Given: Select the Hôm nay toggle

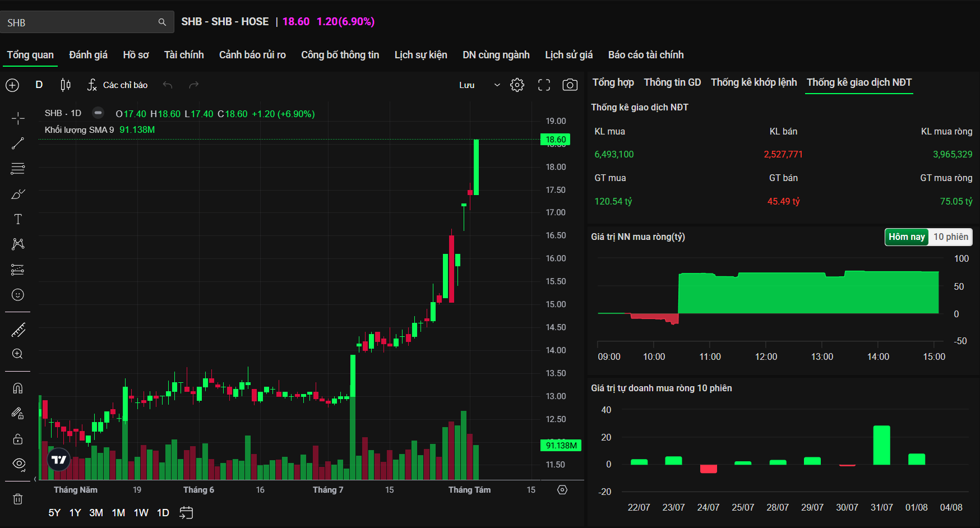Looking at the screenshot, I should (x=907, y=237).
